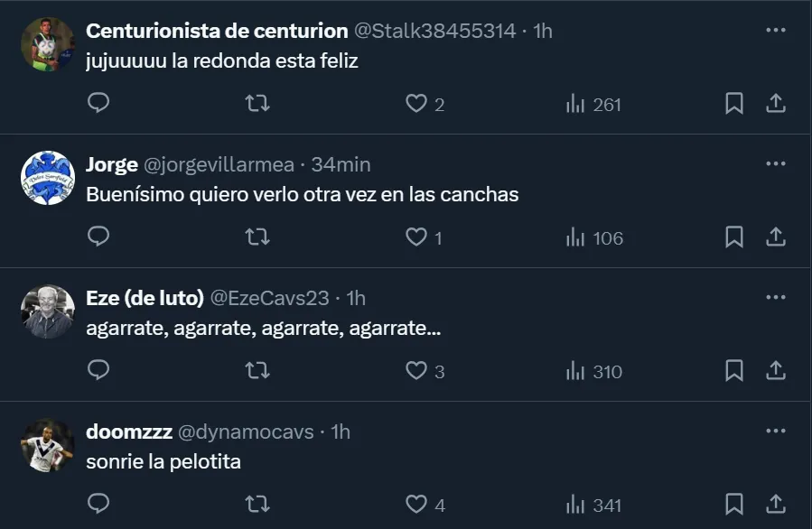Reply to Centurionista de centurion's tweet
Image resolution: width=812 pixels, height=529 pixels.
tap(98, 104)
